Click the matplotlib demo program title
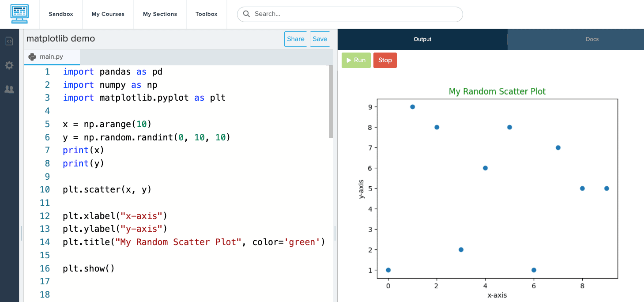644x302 pixels. point(60,38)
